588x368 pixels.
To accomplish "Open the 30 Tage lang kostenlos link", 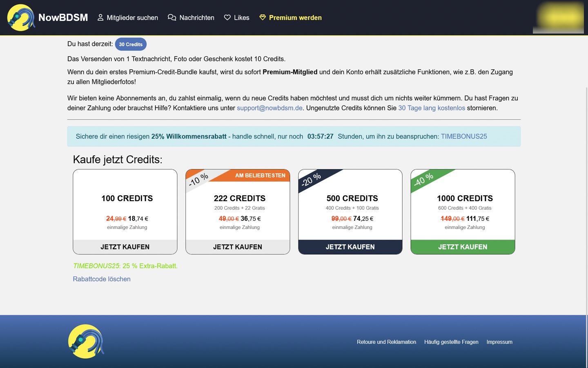I will (432, 108).
